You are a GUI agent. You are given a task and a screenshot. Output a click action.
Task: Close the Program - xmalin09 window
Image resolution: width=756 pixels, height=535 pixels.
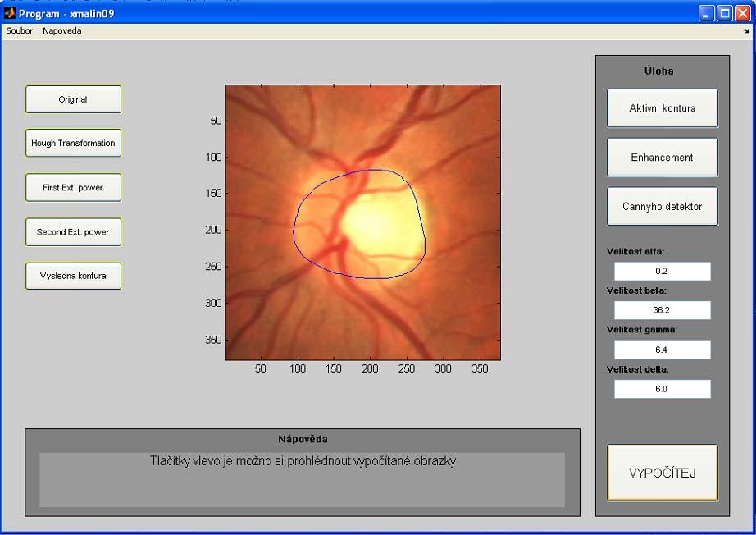point(743,13)
